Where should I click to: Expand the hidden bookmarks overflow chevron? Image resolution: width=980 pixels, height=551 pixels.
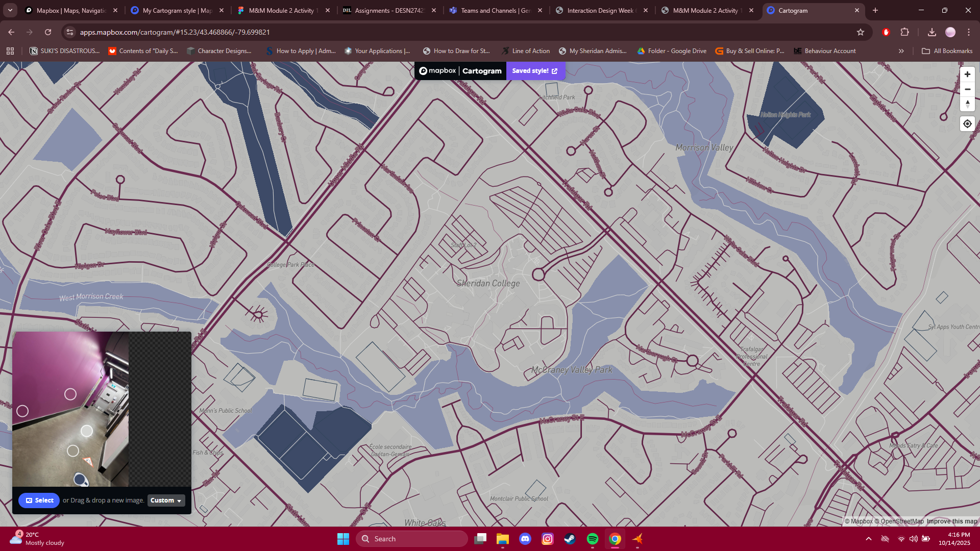(901, 51)
